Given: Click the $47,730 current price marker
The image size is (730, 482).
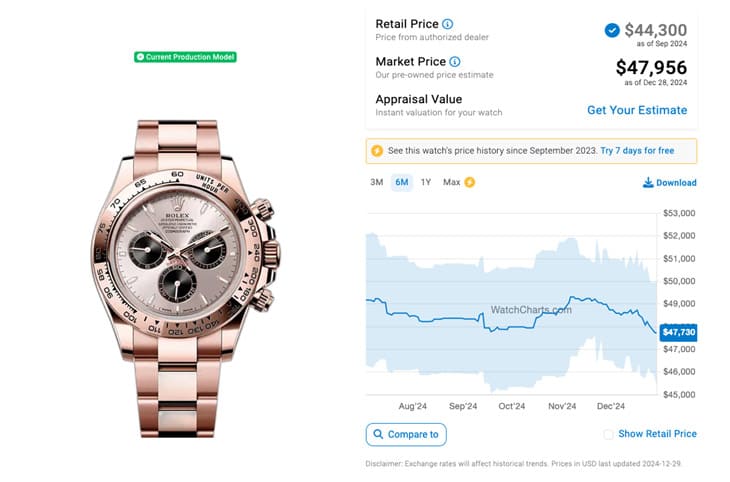Looking at the screenshot, I should pyautogui.click(x=678, y=331).
